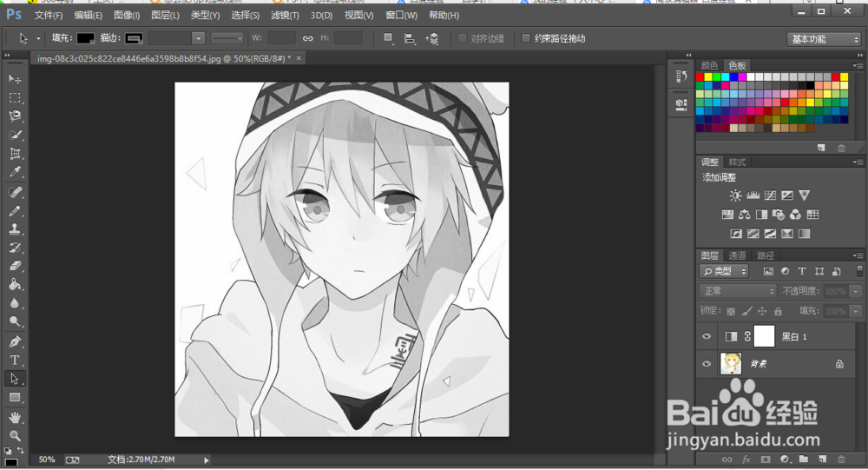Pick the red swatch in 色板

pos(700,77)
